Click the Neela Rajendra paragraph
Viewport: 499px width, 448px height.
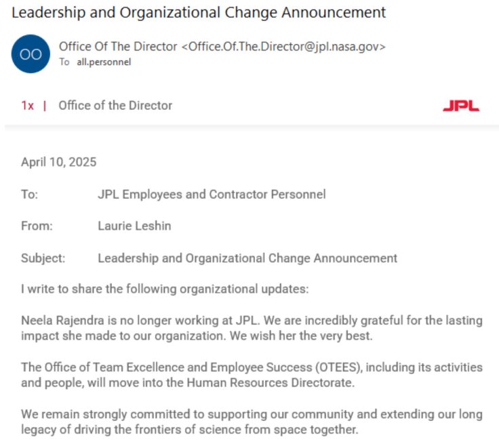coord(252,328)
